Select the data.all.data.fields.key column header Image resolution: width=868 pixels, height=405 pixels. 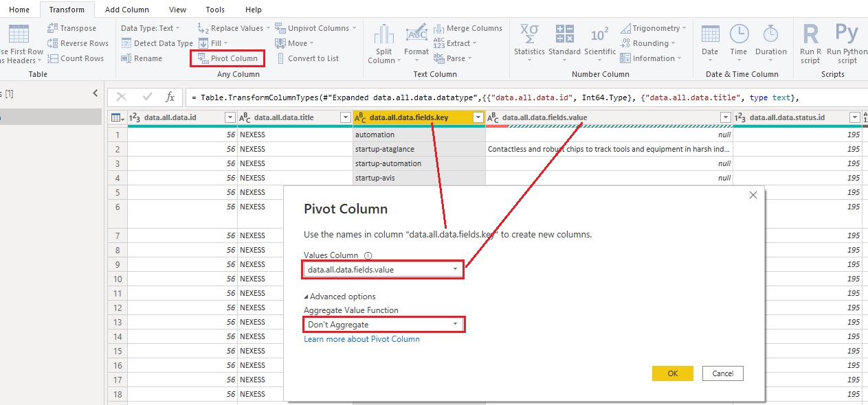pyautogui.click(x=419, y=117)
